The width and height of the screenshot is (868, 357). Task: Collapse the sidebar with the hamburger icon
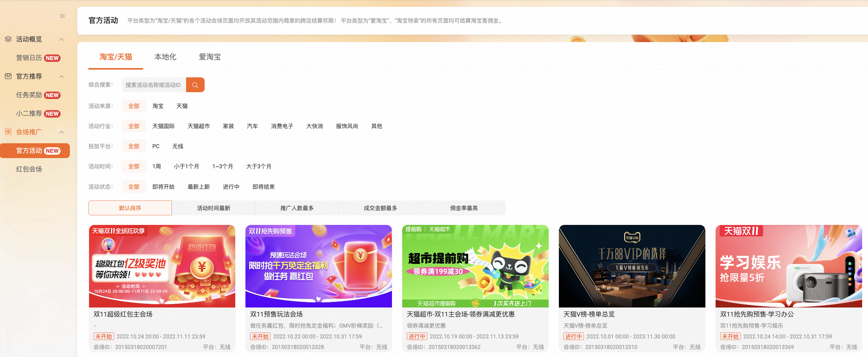pos(62,16)
